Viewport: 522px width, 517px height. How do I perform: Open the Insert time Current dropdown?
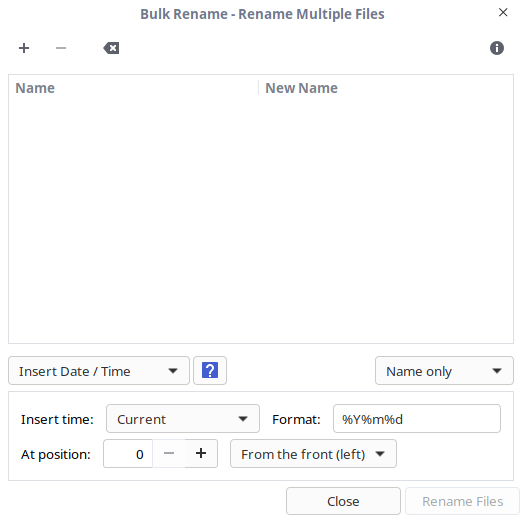tap(183, 419)
